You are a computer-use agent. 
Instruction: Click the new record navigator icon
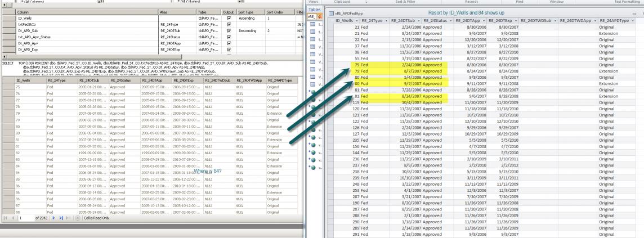[x=68, y=218]
